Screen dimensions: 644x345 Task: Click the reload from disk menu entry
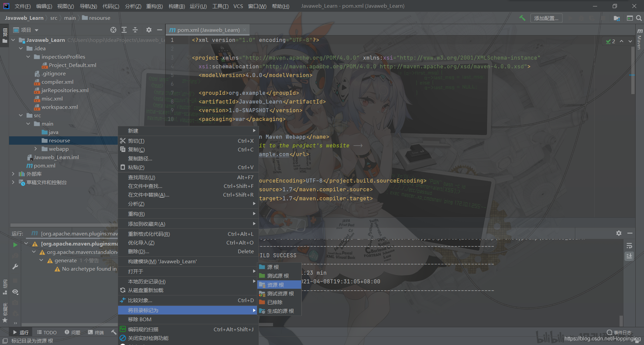[188, 290]
